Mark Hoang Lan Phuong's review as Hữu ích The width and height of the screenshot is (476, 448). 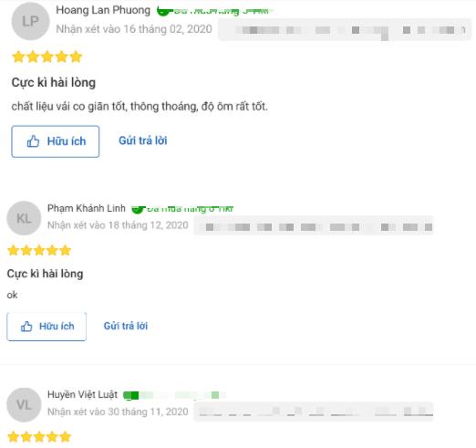[56, 141]
